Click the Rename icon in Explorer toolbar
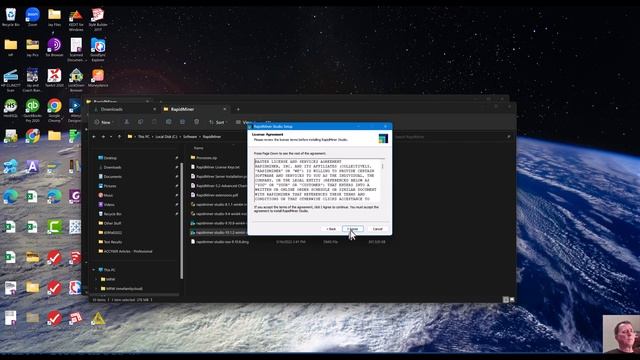 [169, 122]
